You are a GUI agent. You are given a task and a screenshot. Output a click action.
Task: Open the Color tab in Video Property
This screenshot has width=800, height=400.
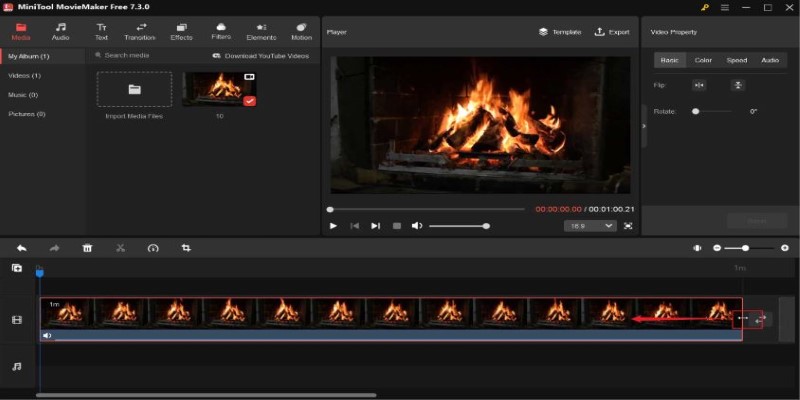703,60
